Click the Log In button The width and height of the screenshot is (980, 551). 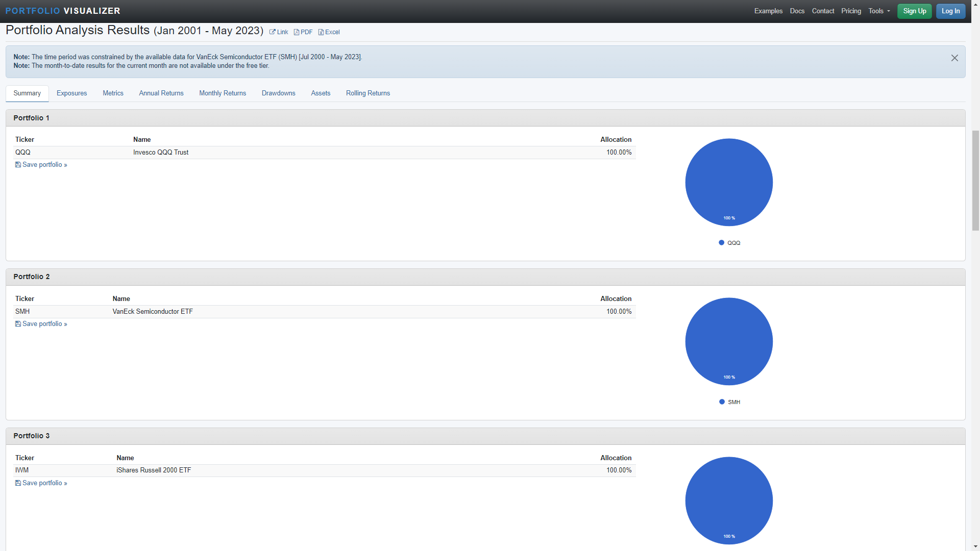point(950,11)
